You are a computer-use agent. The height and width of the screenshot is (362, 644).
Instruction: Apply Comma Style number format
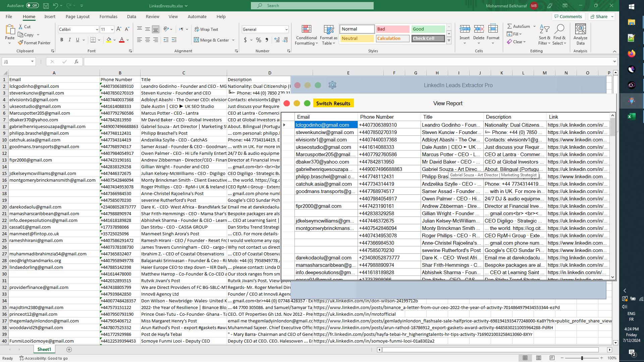(267, 40)
